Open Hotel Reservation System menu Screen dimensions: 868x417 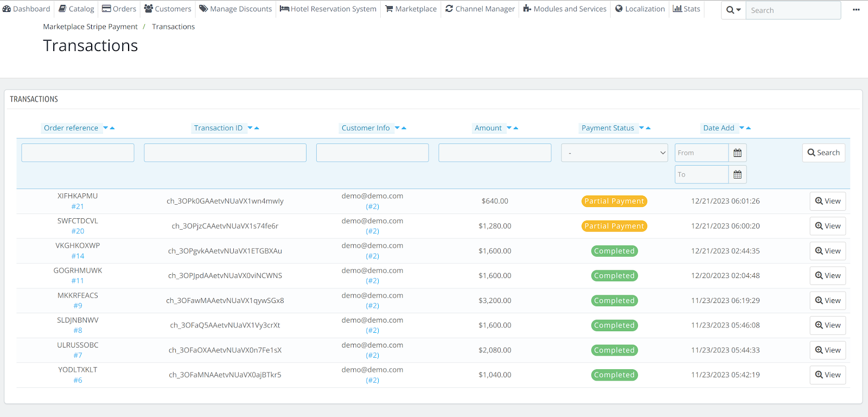[328, 9]
